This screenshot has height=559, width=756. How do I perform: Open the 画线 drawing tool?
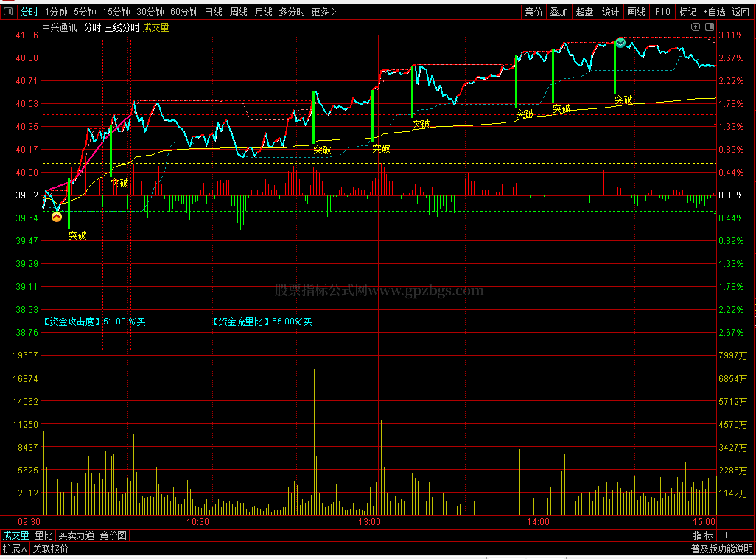(636, 12)
